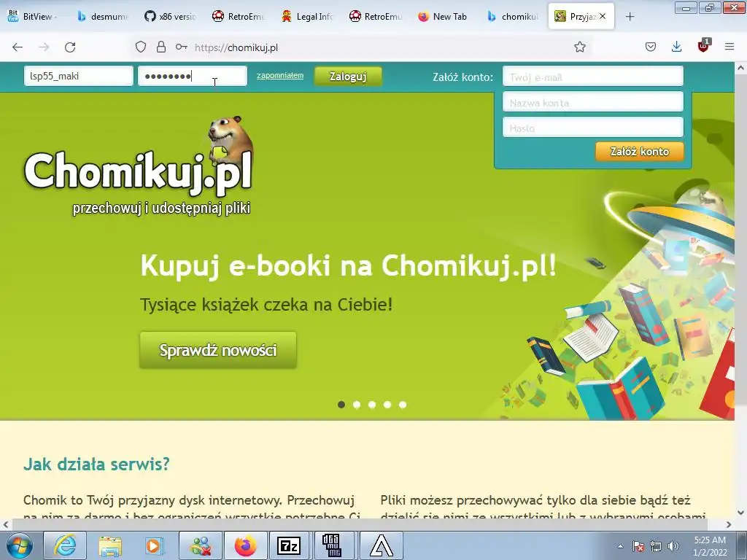The width and height of the screenshot is (747, 560).
Task: Switch to the BitView tab
Action: [34, 17]
